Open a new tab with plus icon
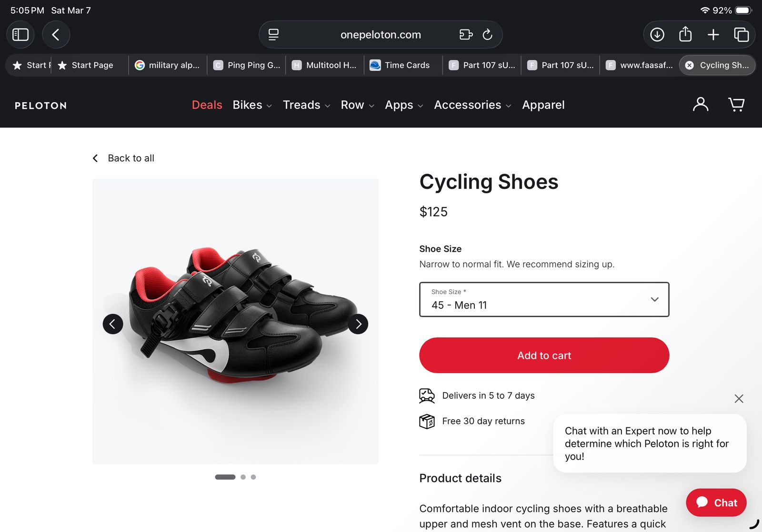Screen dimensions: 762x532 713,35
